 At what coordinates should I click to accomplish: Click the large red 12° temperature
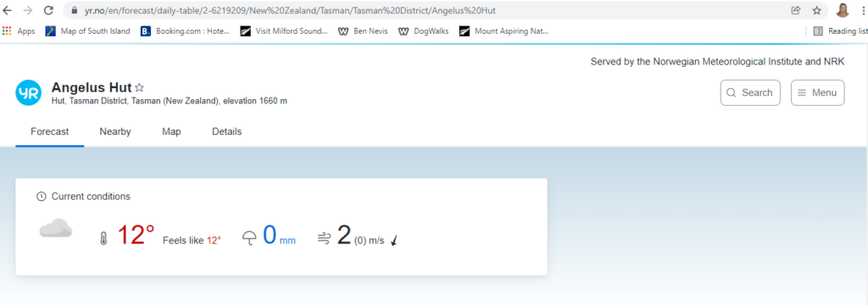click(x=136, y=235)
